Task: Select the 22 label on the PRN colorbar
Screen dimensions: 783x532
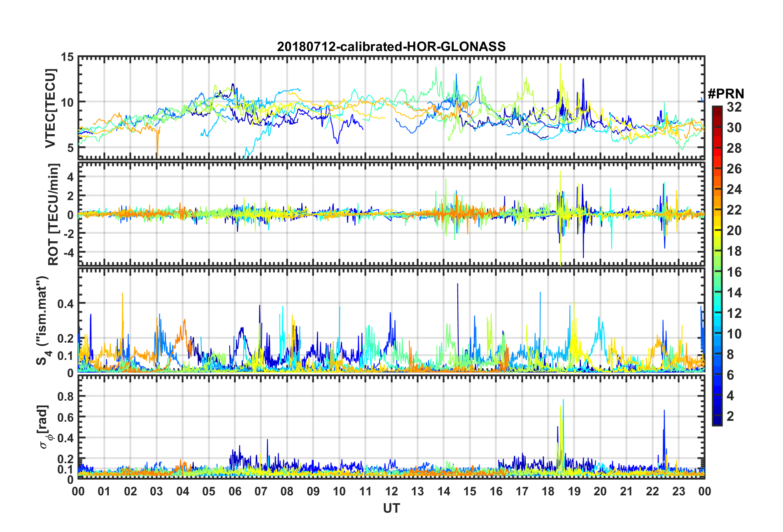Action: pos(734,210)
